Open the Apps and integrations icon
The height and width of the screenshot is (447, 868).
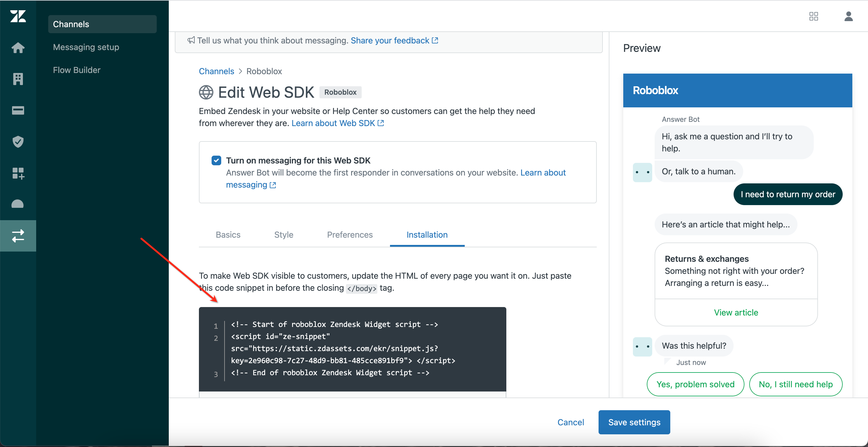[x=18, y=173]
